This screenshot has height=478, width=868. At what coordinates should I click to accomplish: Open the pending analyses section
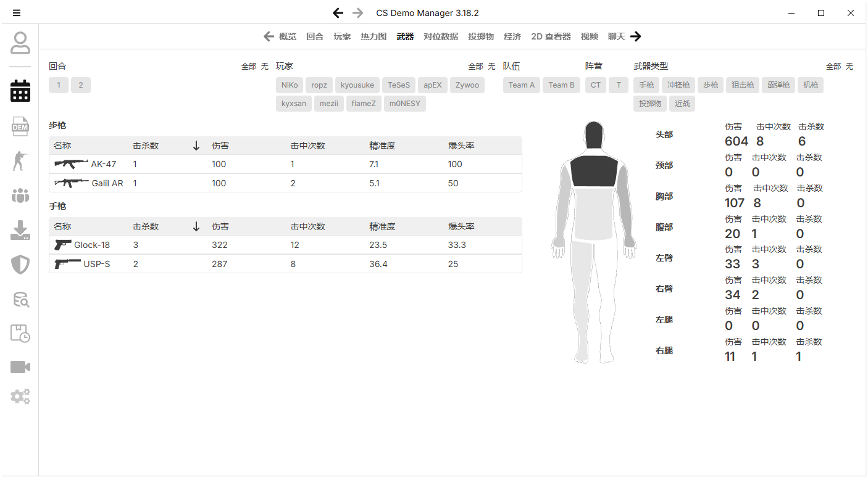(20, 334)
